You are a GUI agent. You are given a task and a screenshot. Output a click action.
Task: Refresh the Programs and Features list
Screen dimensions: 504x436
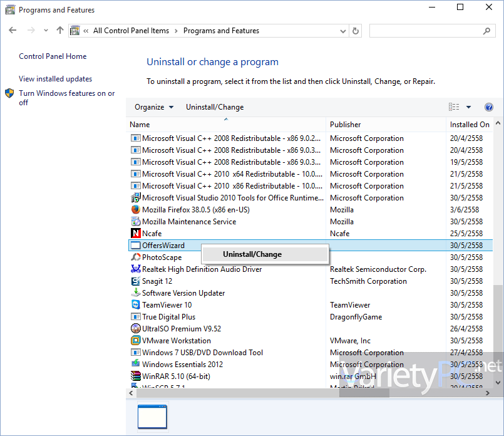355,31
